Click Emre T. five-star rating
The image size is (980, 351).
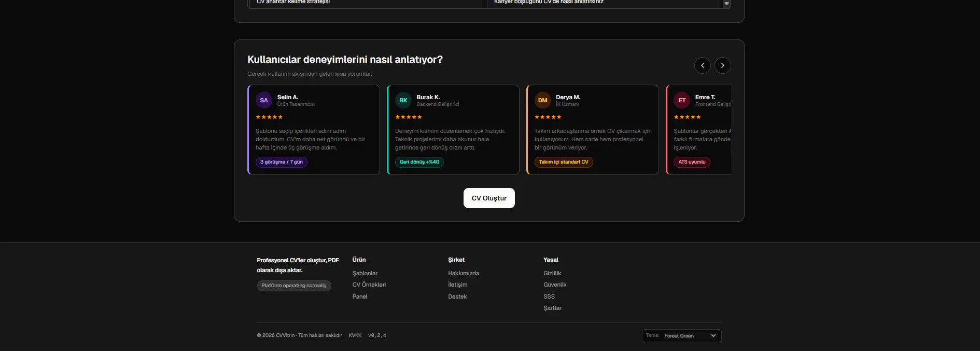coord(688,117)
